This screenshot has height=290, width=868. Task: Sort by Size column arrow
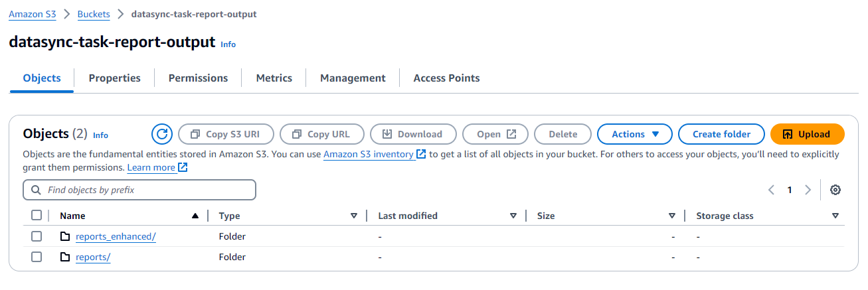(x=672, y=216)
